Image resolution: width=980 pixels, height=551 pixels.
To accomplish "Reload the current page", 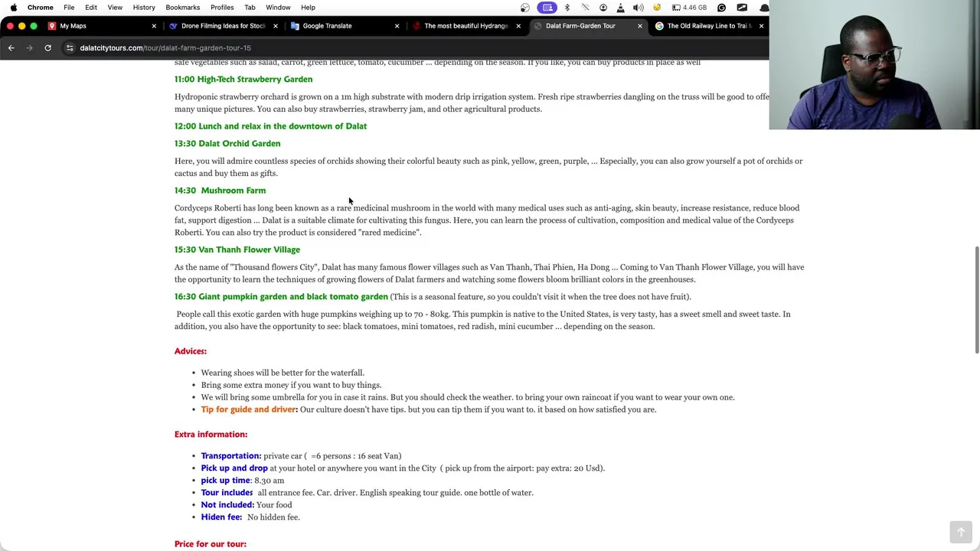I will [47, 48].
